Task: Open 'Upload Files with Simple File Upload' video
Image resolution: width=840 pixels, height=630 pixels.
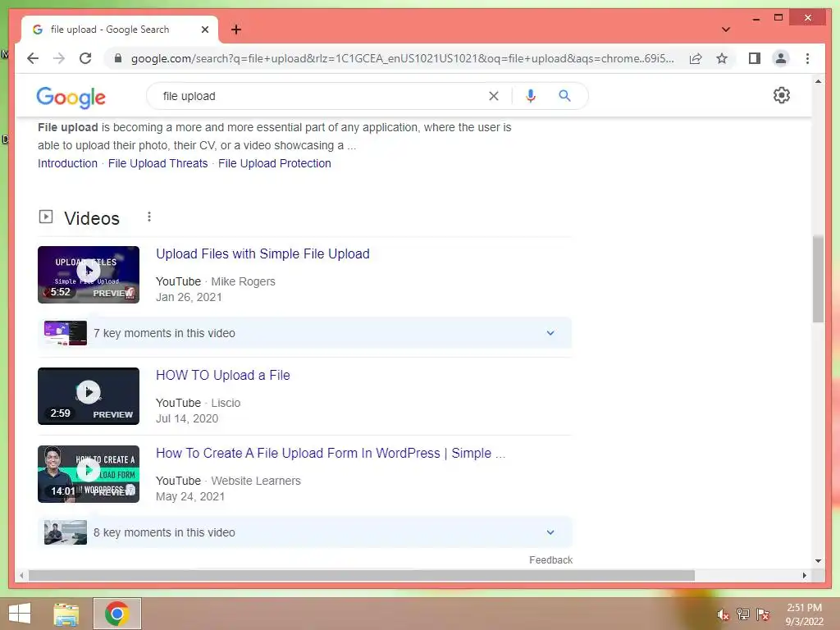Action: coord(262,254)
